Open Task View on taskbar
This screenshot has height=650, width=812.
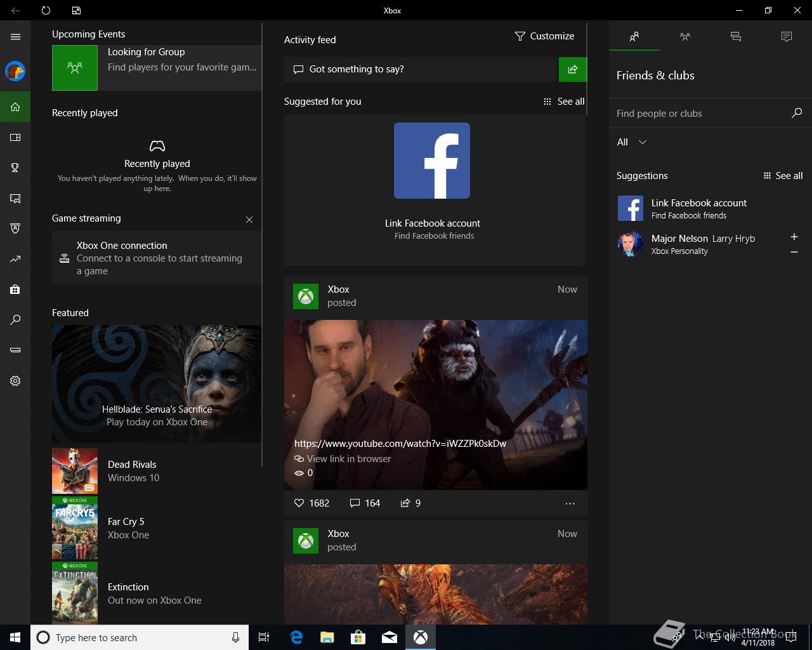(x=264, y=637)
